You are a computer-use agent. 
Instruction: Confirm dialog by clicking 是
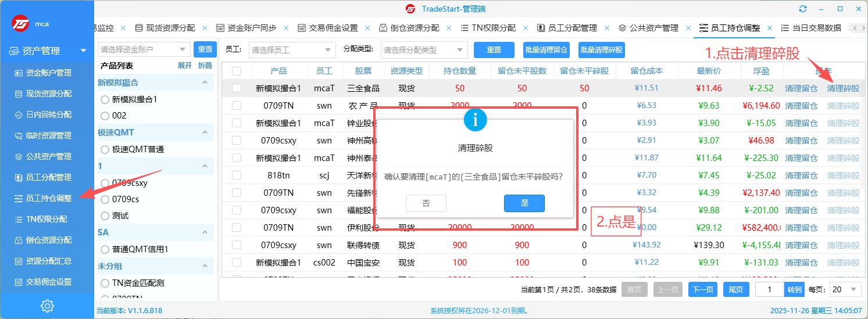[524, 203]
